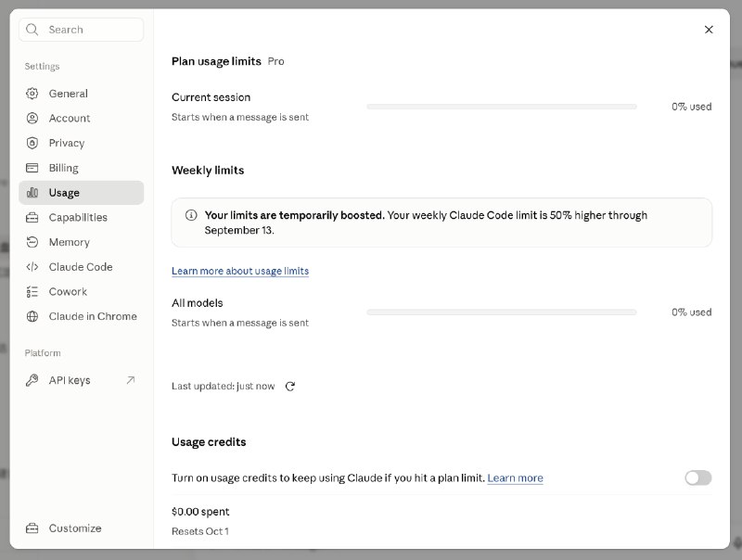The height and width of the screenshot is (560, 742).
Task: Click the Privacy shield icon
Action: click(x=32, y=143)
